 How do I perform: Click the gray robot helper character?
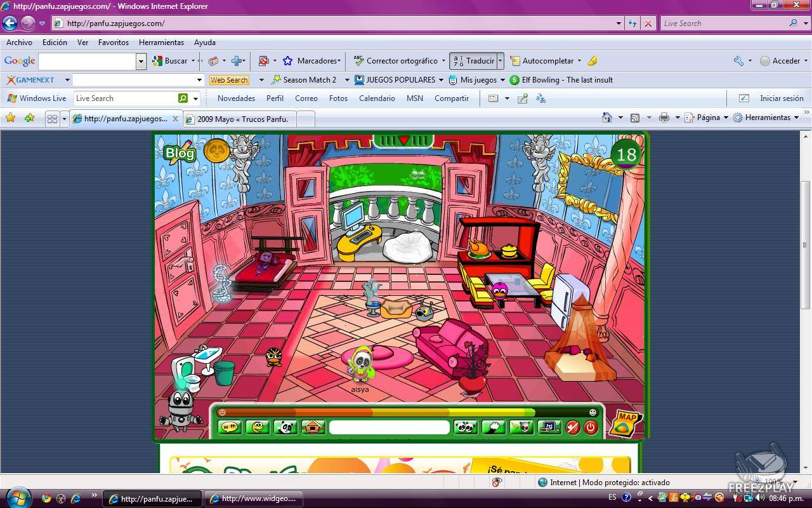181,410
